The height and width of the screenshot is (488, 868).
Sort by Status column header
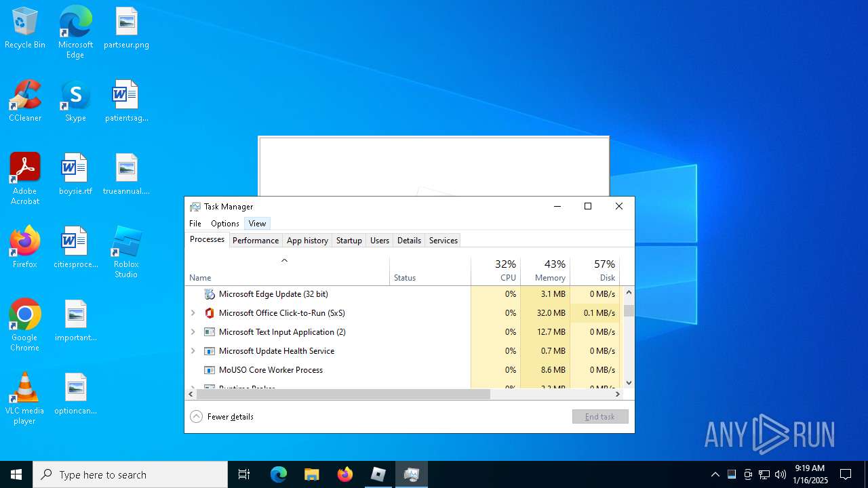pyautogui.click(x=431, y=271)
